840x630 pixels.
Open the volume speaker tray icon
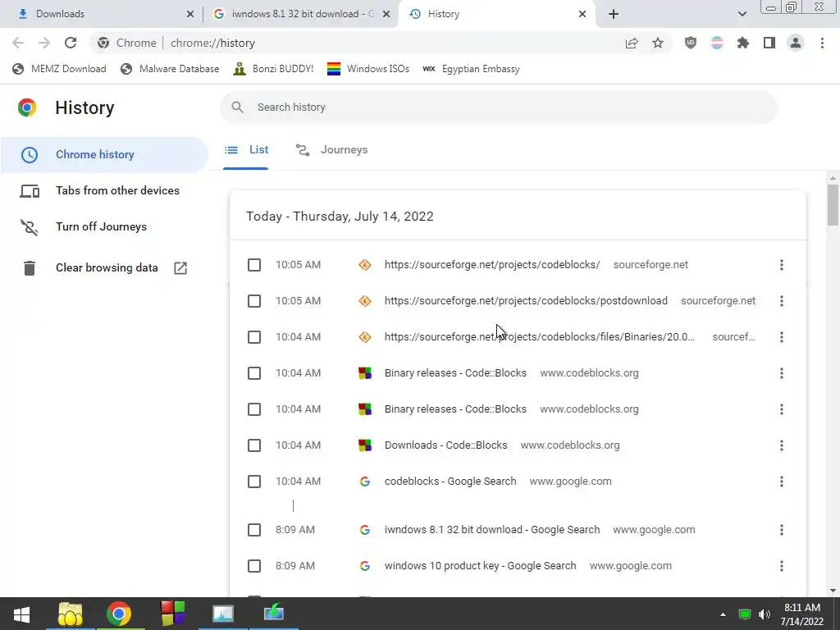coord(765,614)
